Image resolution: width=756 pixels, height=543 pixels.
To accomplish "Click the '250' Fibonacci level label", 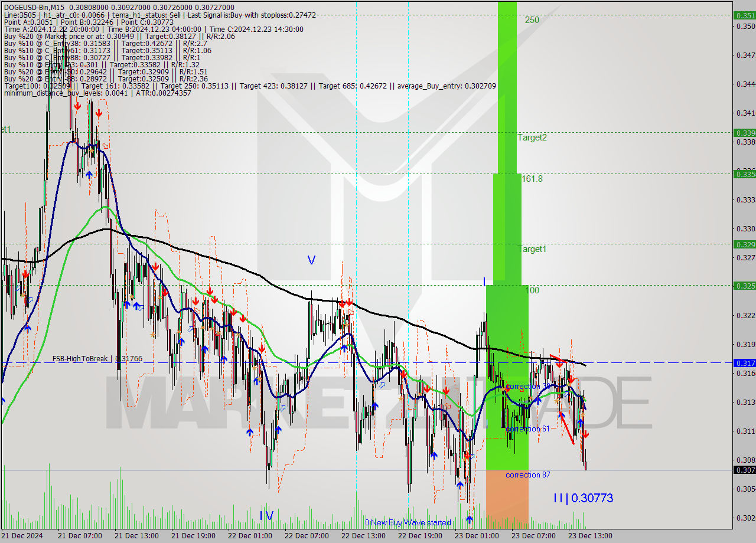I will (532, 19).
